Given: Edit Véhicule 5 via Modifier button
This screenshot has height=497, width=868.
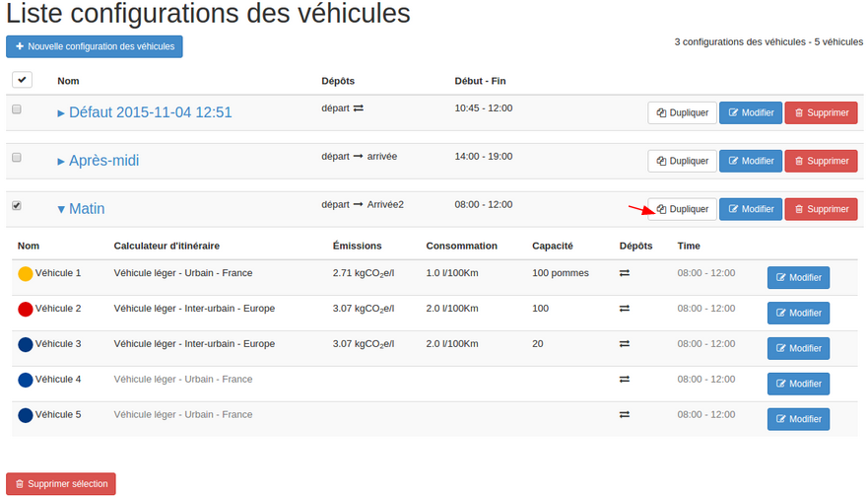Looking at the screenshot, I should (x=798, y=419).
